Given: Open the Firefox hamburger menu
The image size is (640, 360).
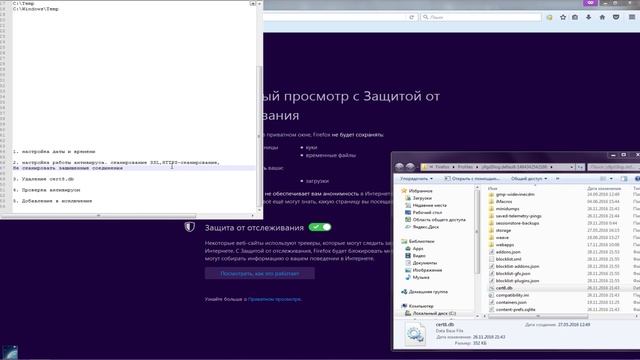Looking at the screenshot, I should (632, 17).
